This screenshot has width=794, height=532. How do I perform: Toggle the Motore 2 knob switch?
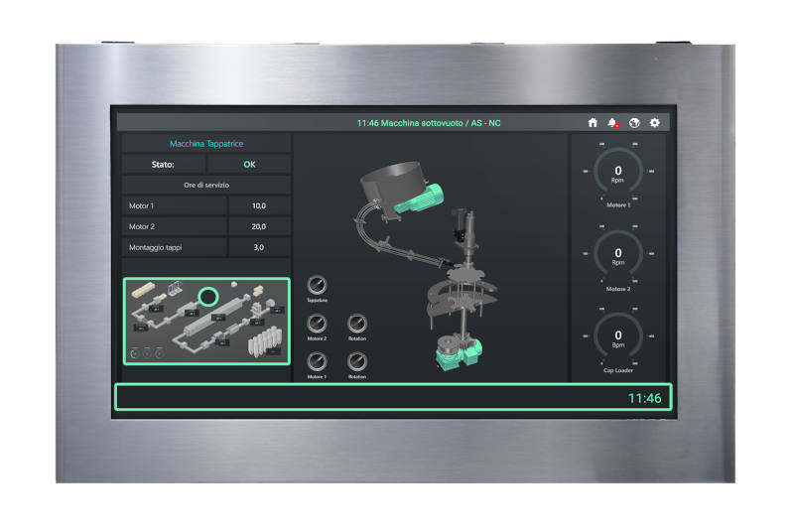tap(317, 324)
